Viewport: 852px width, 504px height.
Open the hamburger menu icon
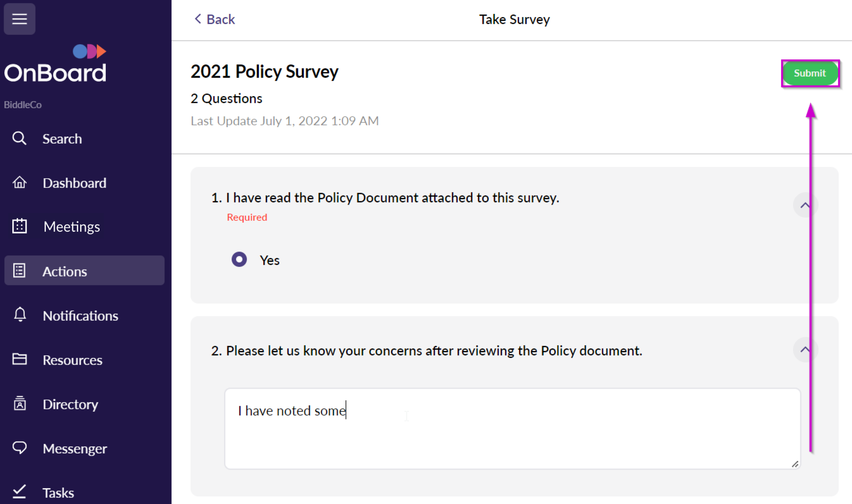click(19, 19)
